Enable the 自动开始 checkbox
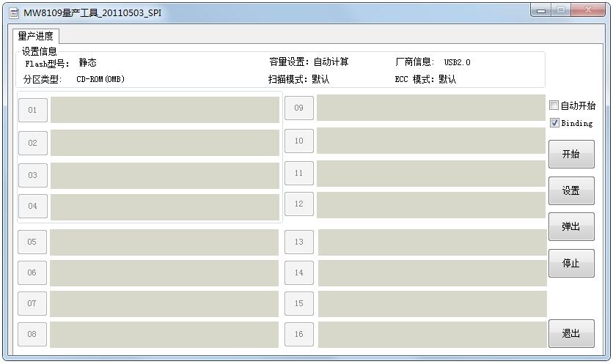The image size is (613, 364). point(554,105)
